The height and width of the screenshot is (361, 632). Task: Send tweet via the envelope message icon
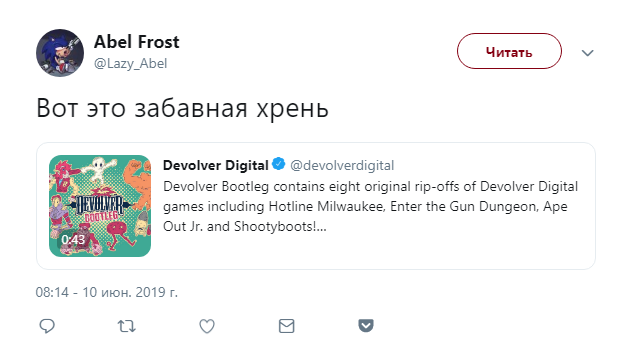[287, 326]
